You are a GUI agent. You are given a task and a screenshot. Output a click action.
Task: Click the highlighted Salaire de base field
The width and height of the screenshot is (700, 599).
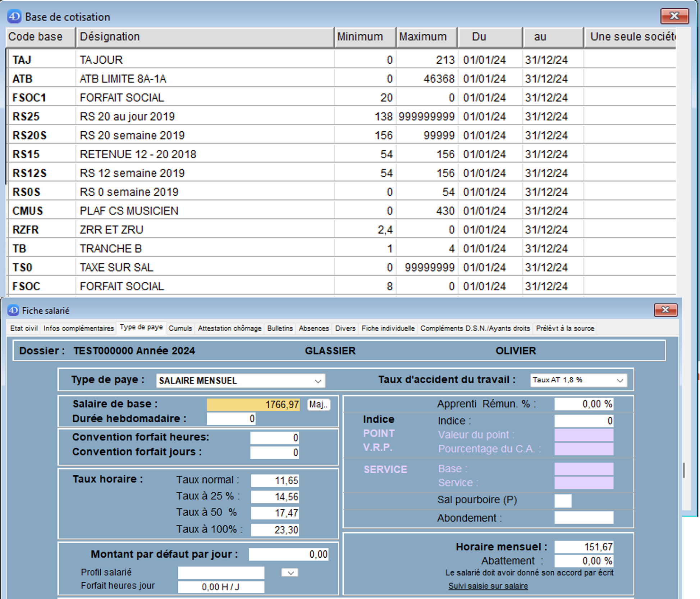coord(253,404)
